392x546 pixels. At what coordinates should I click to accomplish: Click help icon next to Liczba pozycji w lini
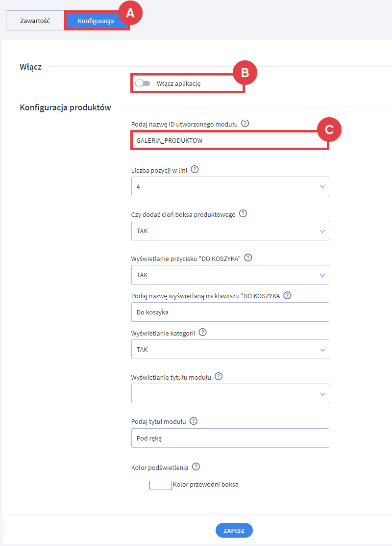pos(195,170)
